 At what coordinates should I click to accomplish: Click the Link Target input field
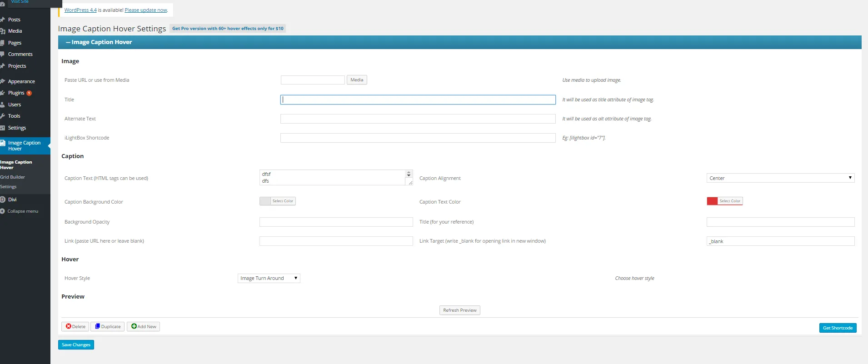click(x=780, y=241)
